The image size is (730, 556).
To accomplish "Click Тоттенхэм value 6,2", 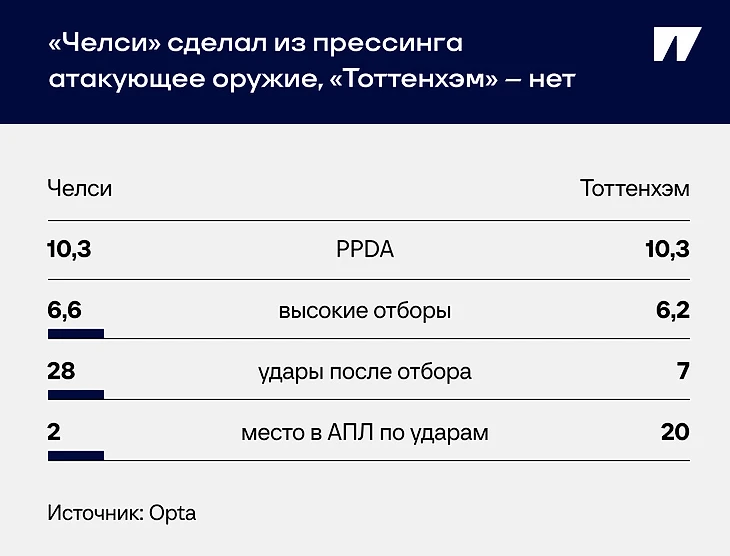I will click(x=673, y=310).
